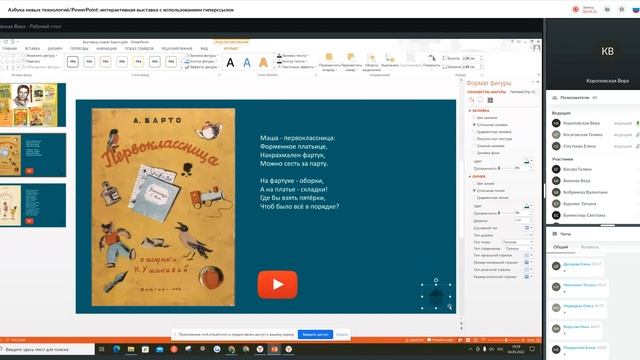The image size is (640, 360).
Task: Click the hyperlink shape selected on the slide
Action: coord(436,296)
